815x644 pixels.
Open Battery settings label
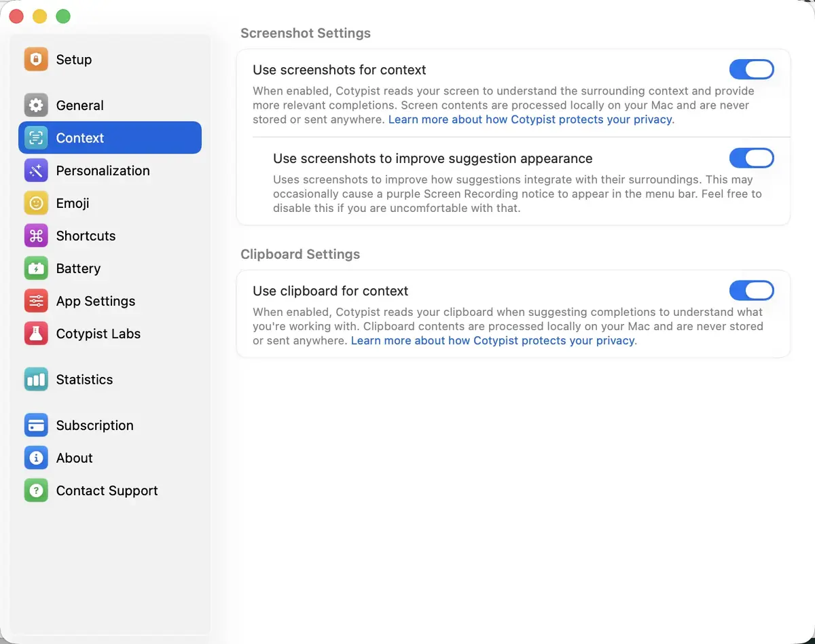pyautogui.click(x=79, y=268)
